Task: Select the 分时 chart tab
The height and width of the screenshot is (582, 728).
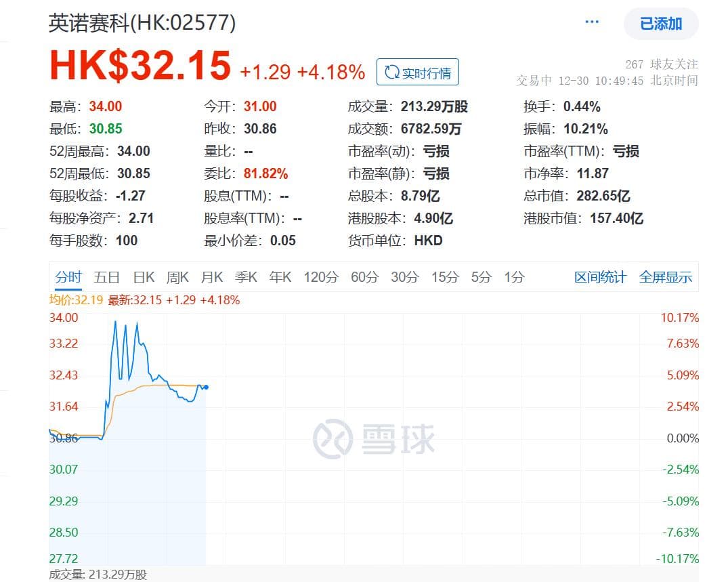Action: pos(68,277)
